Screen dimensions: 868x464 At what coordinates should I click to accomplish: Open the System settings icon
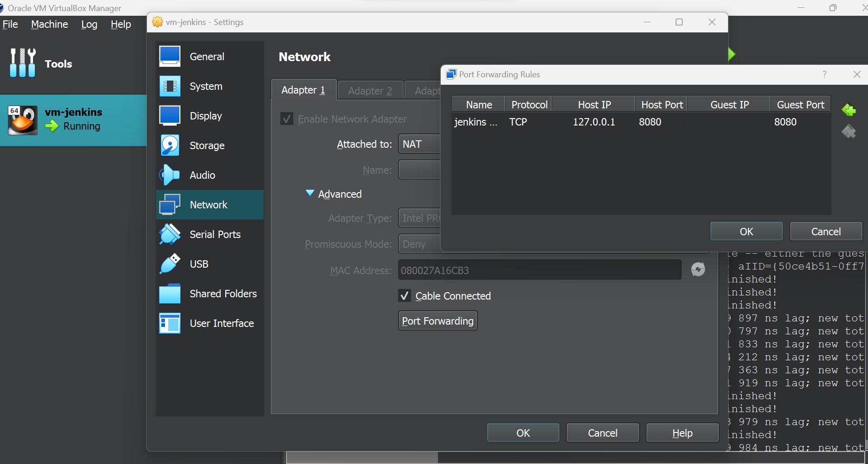pos(170,86)
